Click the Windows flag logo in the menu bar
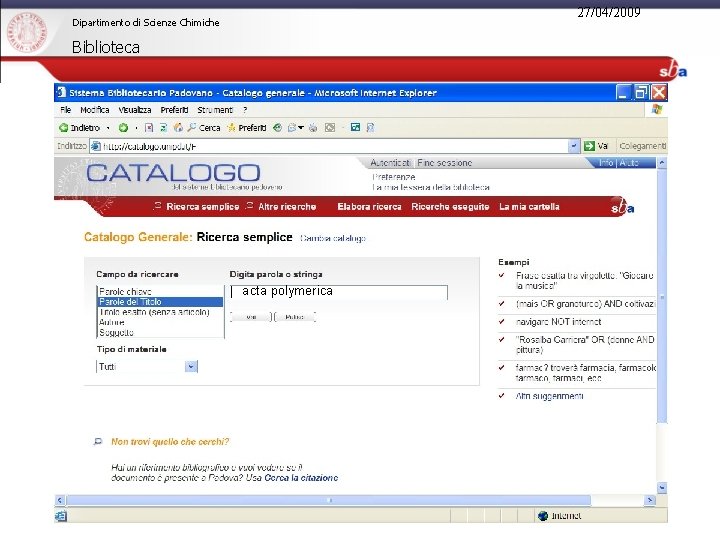The width and height of the screenshot is (720, 540). [657, 109]
